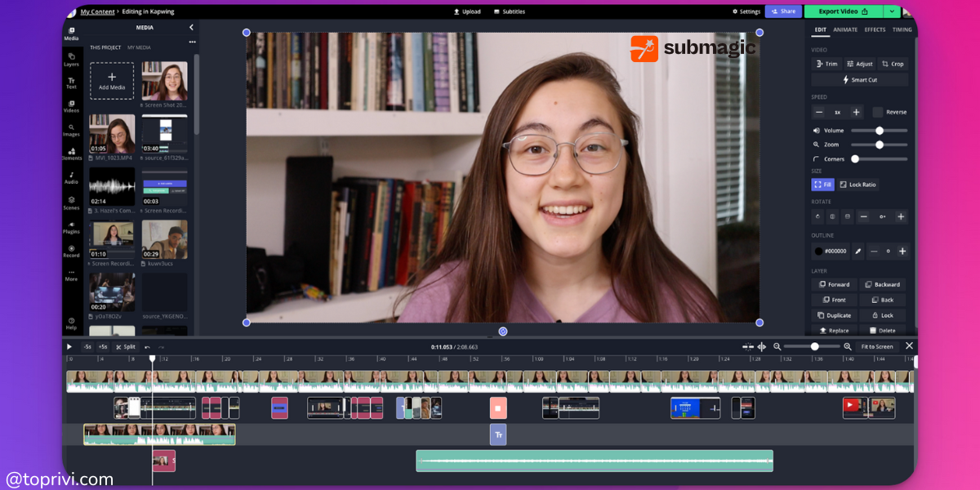Select the Text tool in the sidebar
This screenshot has width=980, height=490.
tap(71, 82)
